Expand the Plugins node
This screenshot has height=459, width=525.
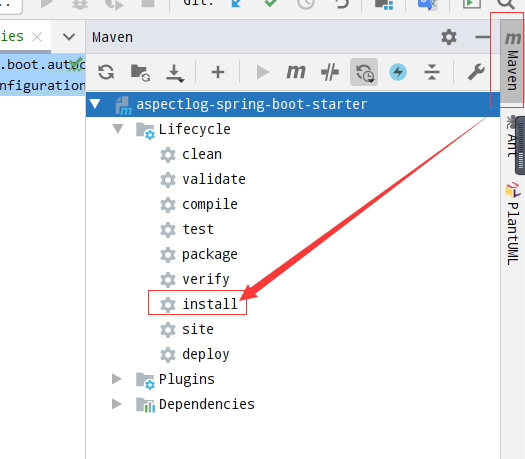[x=117, y=379]
